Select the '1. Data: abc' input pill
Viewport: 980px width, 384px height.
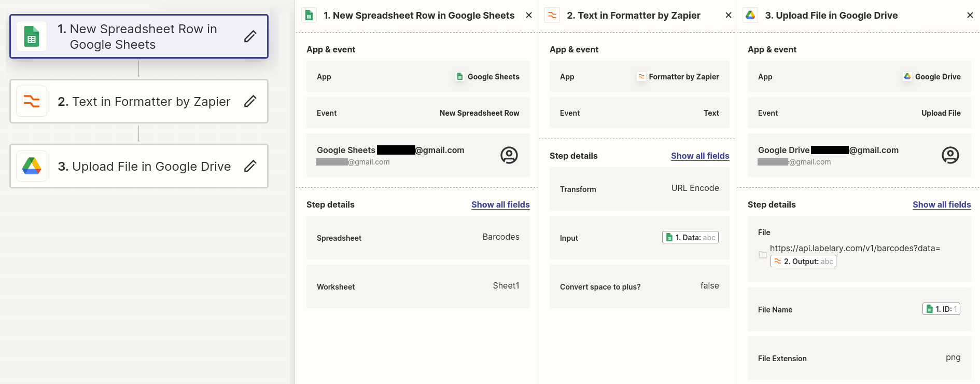[690, 238]
